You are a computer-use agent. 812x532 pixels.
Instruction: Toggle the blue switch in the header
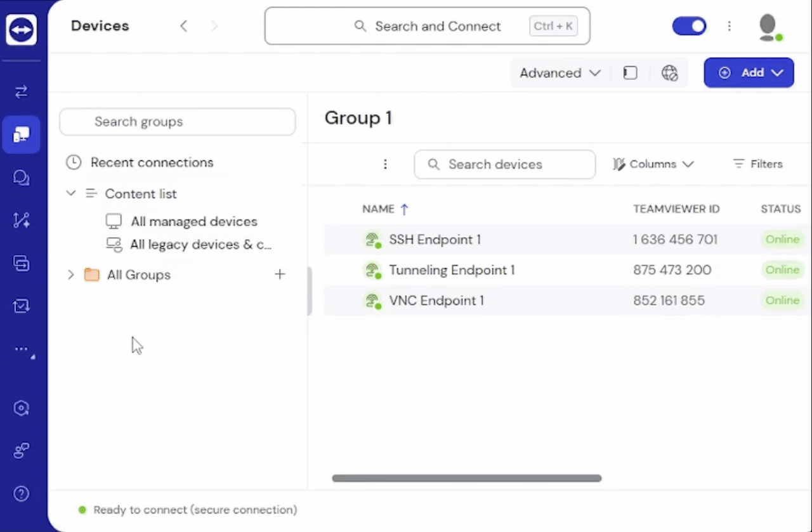point(690,26)
